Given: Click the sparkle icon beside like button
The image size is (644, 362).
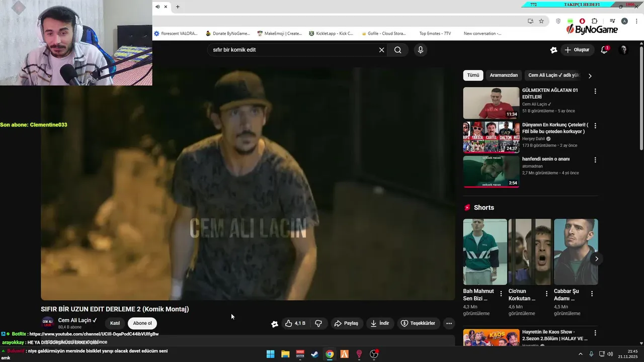Looking at the screenshot, I should 275,324.
